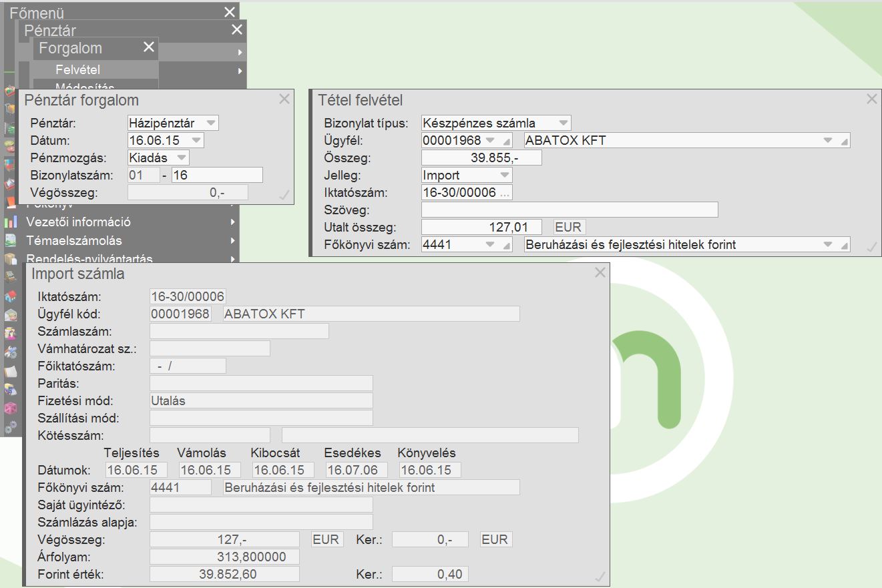Open the Pénztár dropdown showing Házipénztár
Image resolution: width=882 pixels, height=588 pixels.
coord(211,123)
